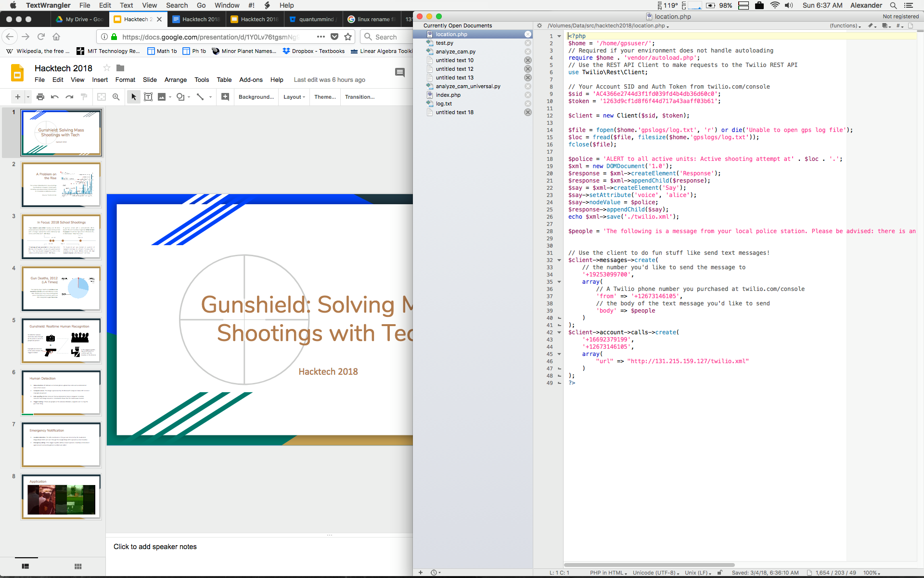This screenshot has width=924, height=578.
Task: Open the Layout dropdown
Action: coord(294,97)
